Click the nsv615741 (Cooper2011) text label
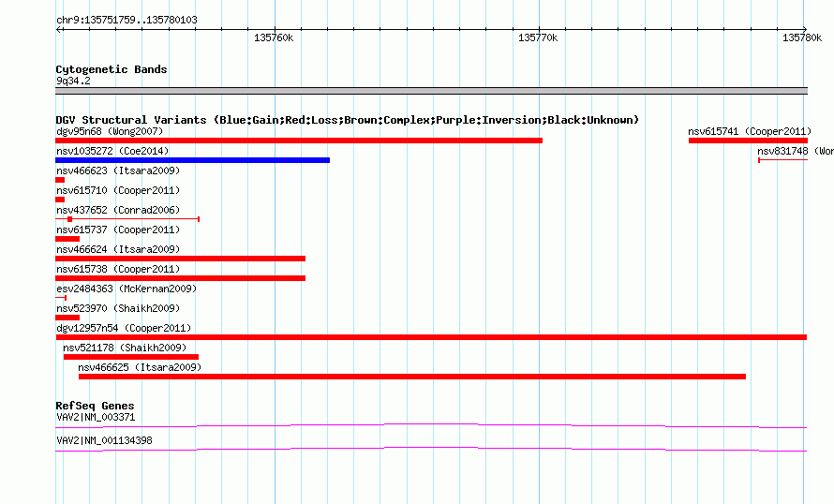The image size is (834, 504). (x=750, y=131)
